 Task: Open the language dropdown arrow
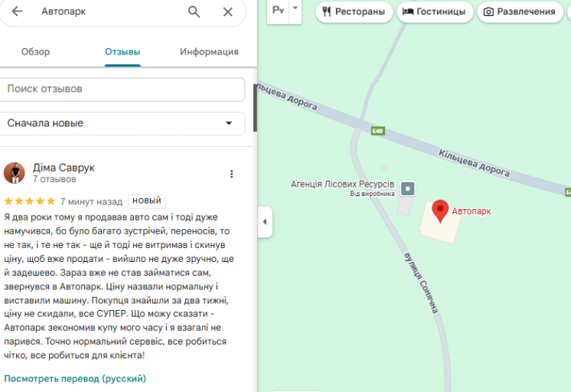point(295,8)
